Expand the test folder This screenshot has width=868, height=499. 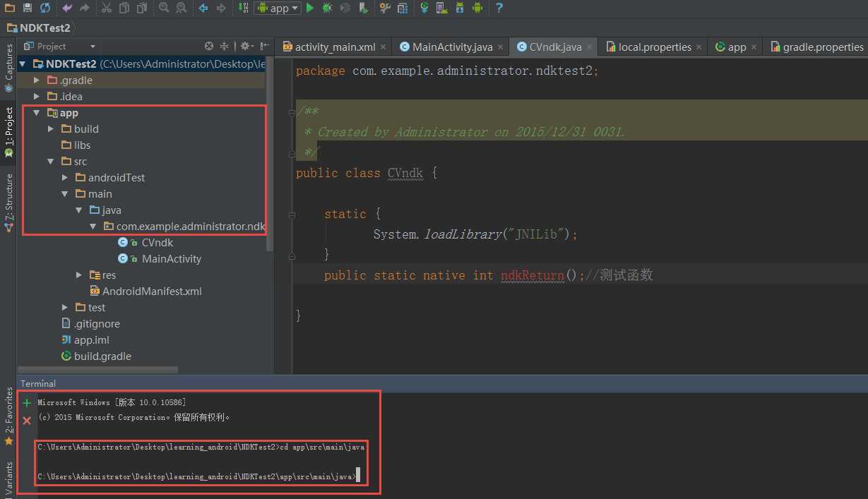pos(65,308)
